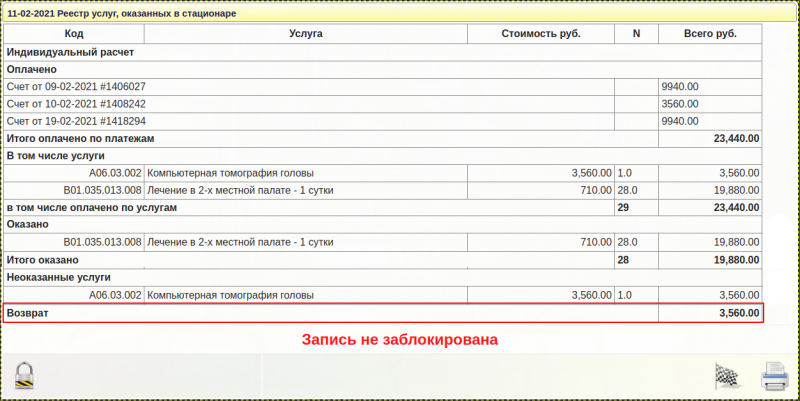This screenshot has width=800, height=401.
Task: Click the 'Код' column header
Action: coord(74,34)
